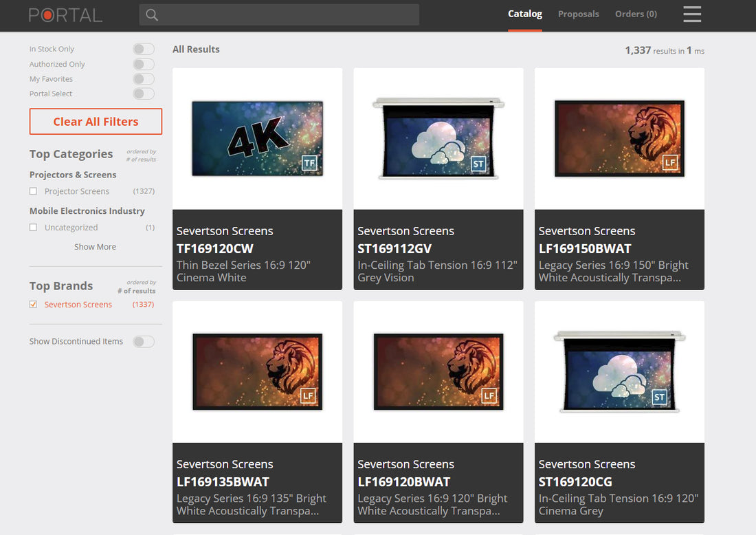Screen dimensions: 756x535
Task: Open the TF169120CW product listing
Action: (x=257, y=138)
